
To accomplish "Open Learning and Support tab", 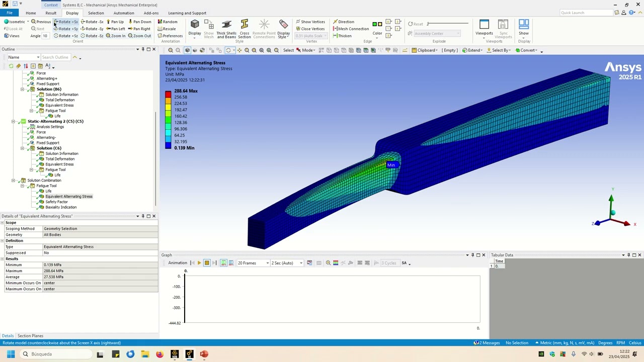I will (187, 13).
